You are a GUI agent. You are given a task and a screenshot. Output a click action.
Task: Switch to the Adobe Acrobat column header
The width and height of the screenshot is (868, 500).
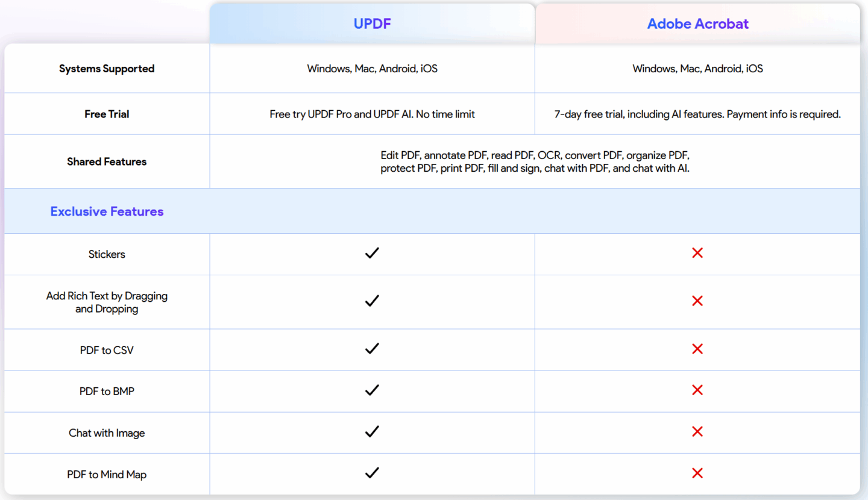[x=697, y=23]
